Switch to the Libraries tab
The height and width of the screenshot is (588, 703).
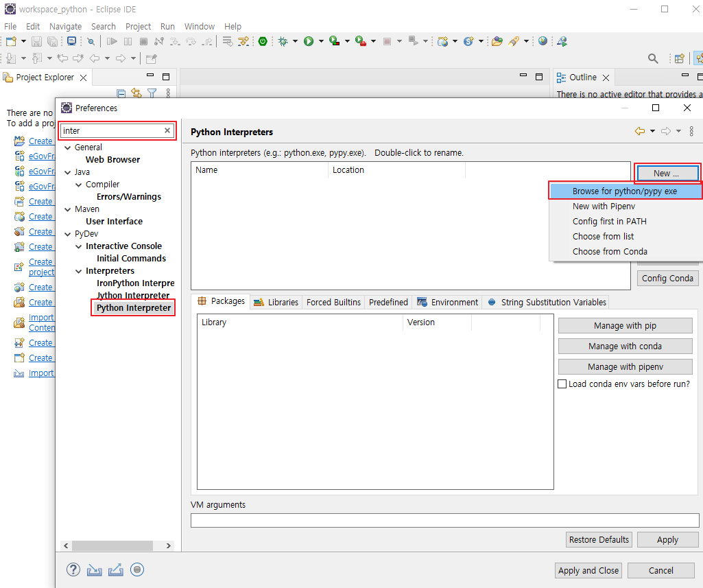(x=276, y=303)
